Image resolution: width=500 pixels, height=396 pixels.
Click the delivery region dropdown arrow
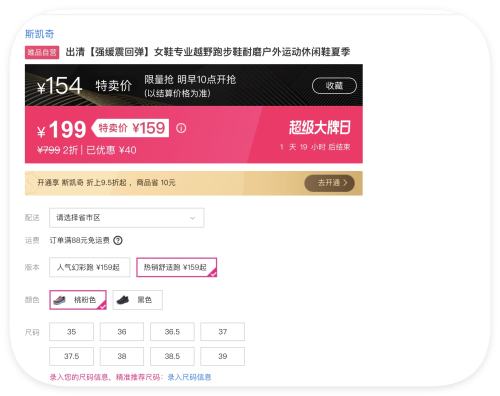coord(192,218)
